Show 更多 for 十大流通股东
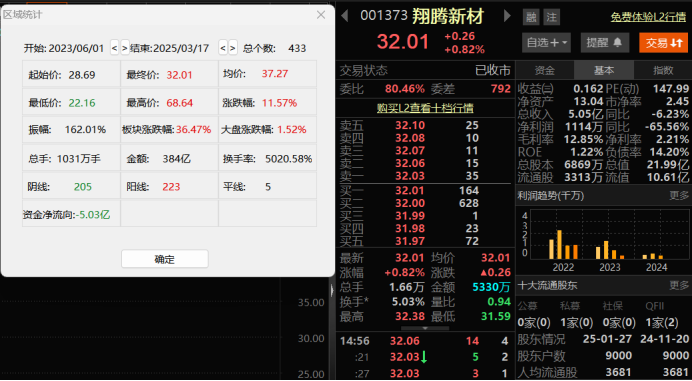The width and height of the screenshot is (692, 381). [x=678, y=286]
